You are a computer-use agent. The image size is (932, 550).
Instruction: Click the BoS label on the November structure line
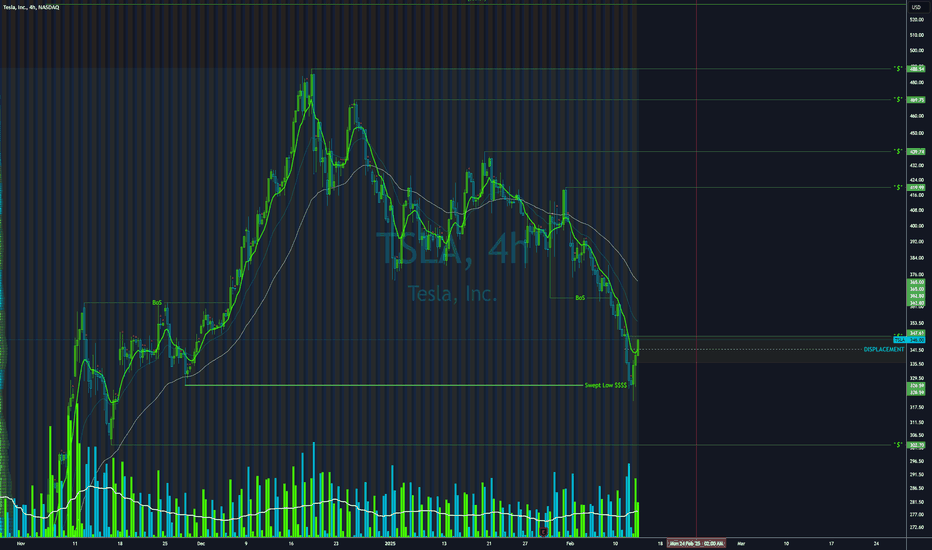pyautogui.click(x=156, y=303)
